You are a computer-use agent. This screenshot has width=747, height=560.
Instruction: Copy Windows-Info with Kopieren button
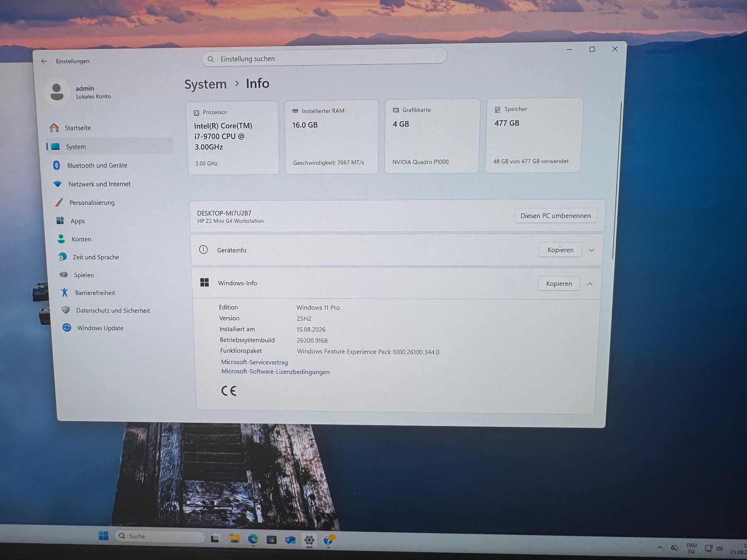pyautogui.click(x=559, y=283)
